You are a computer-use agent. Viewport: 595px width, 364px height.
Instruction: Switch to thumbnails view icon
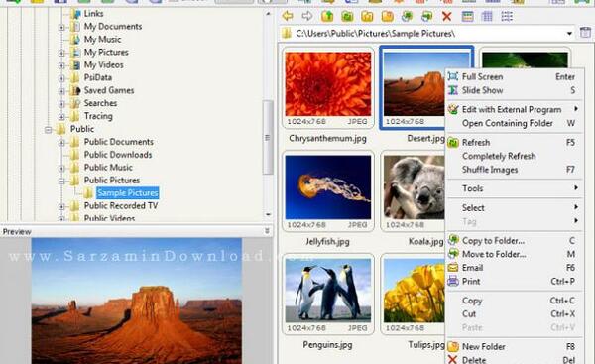coord(467,16)
